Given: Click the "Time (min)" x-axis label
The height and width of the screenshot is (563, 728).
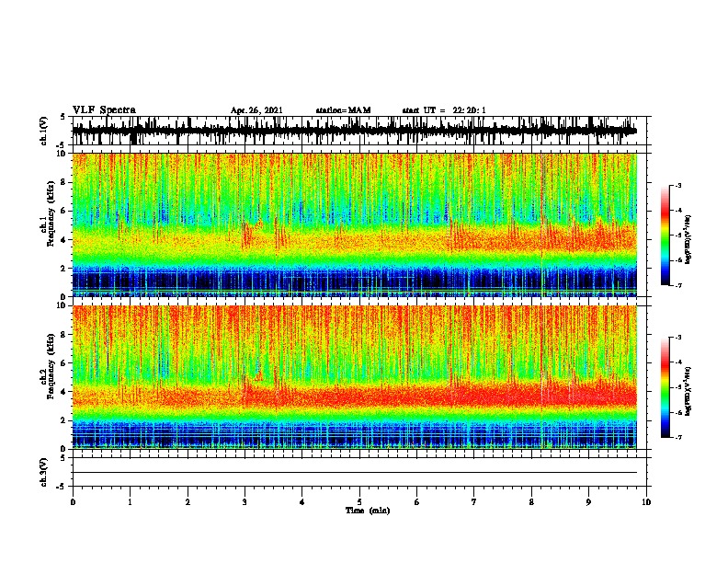Looking at the screenshot, I should (x=368, y=511).
